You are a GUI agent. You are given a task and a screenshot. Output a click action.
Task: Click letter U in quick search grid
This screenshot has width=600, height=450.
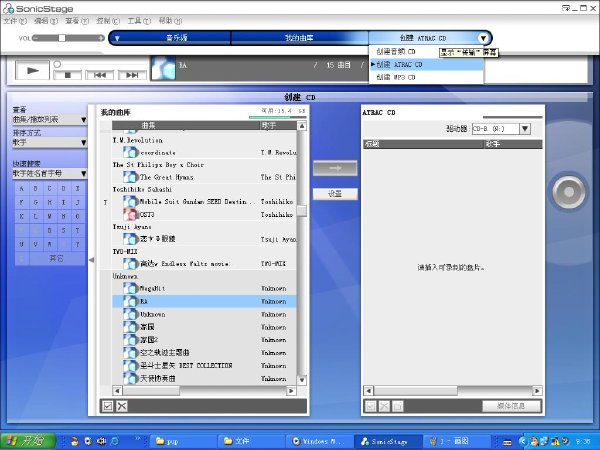click(21, 244)
